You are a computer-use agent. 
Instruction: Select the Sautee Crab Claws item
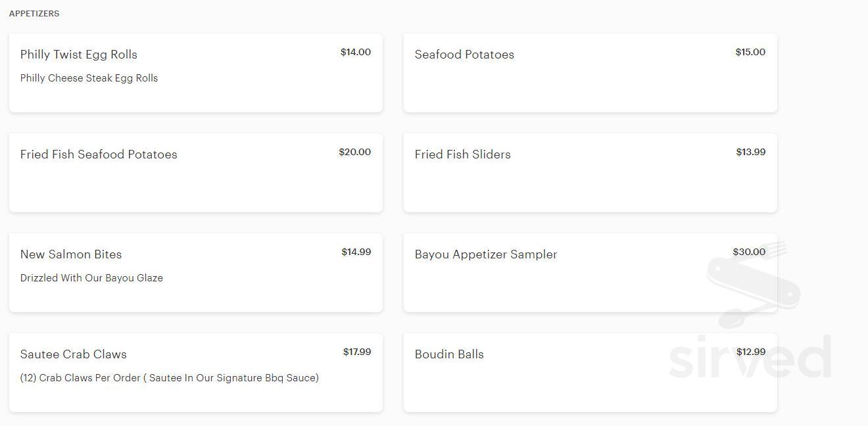tap(195, 372)
